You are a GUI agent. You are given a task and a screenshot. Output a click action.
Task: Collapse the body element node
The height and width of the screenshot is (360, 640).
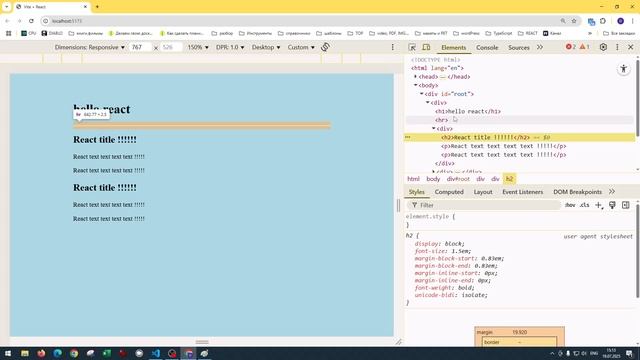(416, 85)
